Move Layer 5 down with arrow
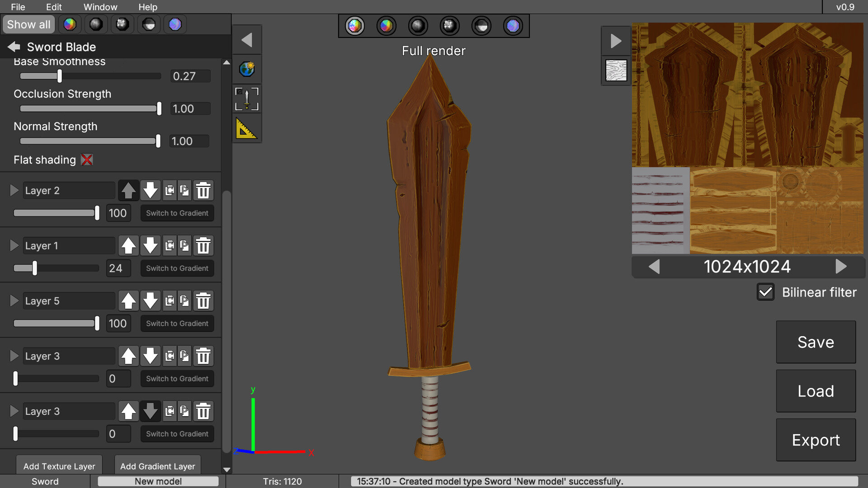 click(x=150, y=300)
